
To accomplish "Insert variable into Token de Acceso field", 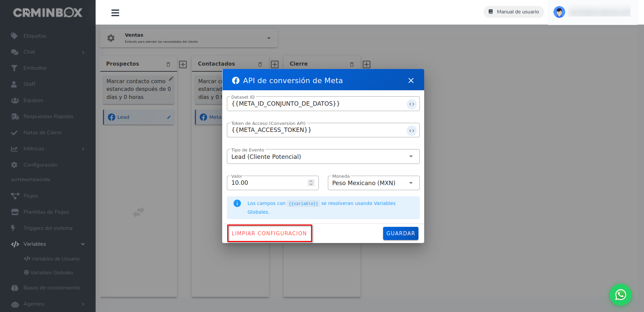I will (411, 131).
